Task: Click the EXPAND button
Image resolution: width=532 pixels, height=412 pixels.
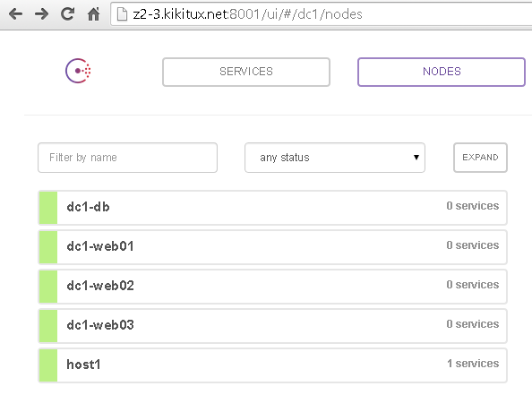Action: tap(480, 158)
